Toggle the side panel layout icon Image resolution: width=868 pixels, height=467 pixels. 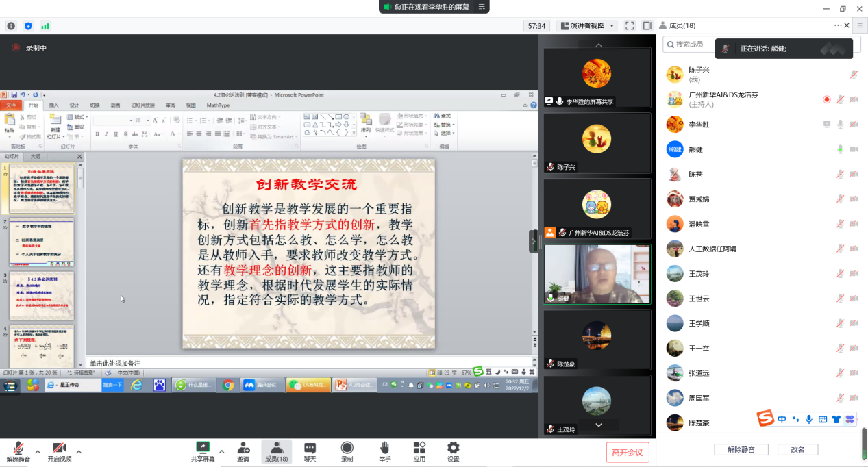pos(647,26)
